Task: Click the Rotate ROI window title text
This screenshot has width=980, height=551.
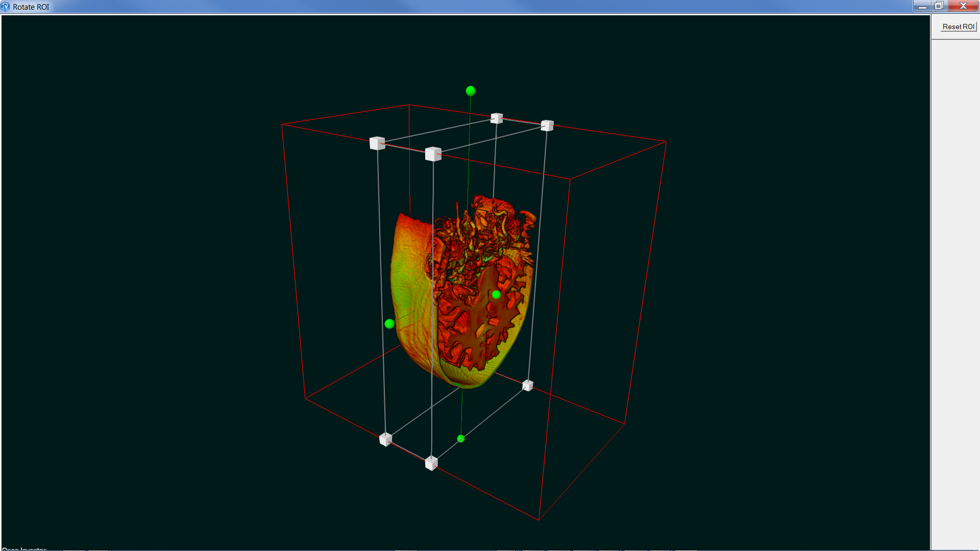Action: [31, 7]
